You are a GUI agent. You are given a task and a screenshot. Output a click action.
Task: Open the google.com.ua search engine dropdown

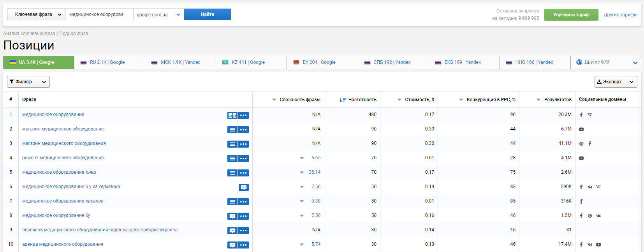pos(159,14)
